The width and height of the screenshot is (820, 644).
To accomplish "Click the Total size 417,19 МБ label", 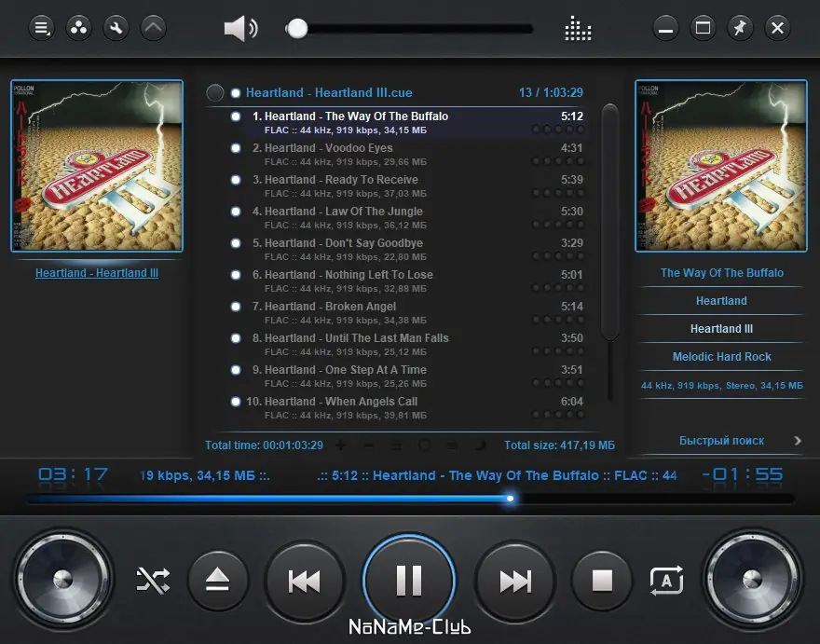I will point(559,445).
